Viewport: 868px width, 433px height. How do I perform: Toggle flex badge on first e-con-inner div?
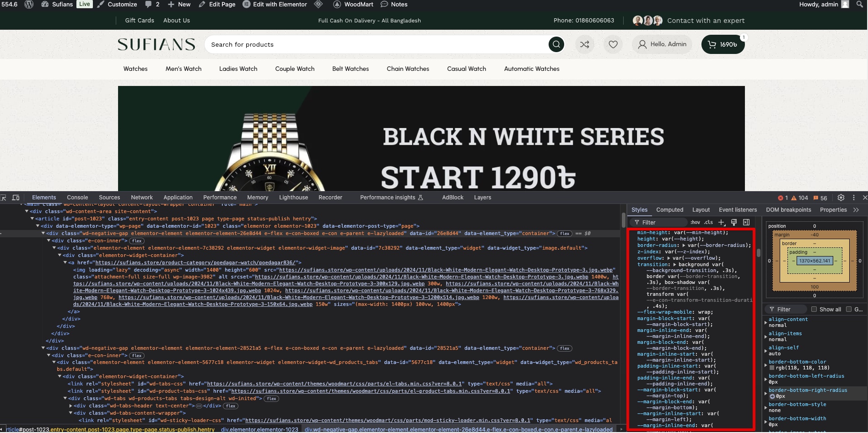coord(137,241)
